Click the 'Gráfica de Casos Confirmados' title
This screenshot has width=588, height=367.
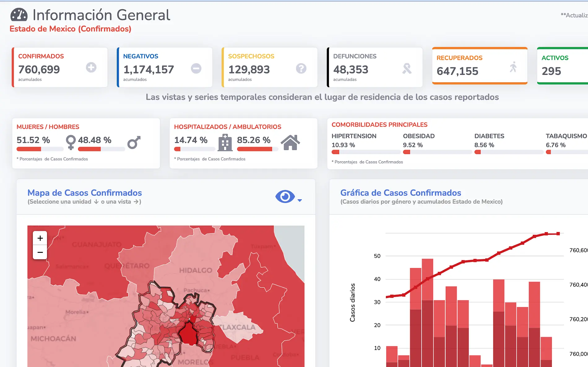point(401,193)
